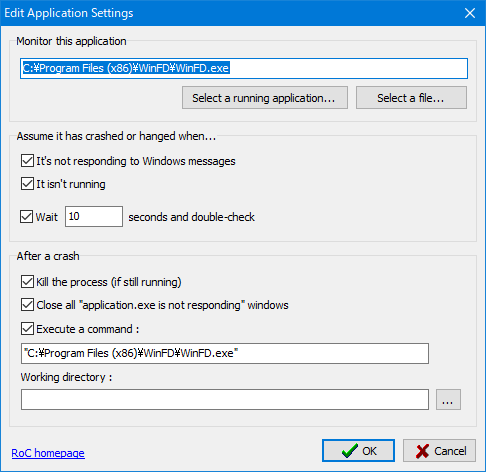Open the RoC homepage link

48,453
